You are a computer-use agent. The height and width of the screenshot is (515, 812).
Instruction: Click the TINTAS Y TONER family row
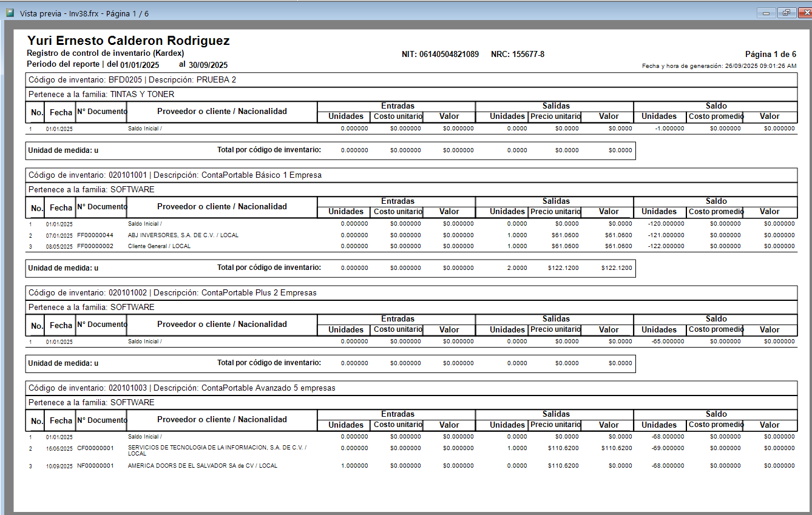pos(411,94)
